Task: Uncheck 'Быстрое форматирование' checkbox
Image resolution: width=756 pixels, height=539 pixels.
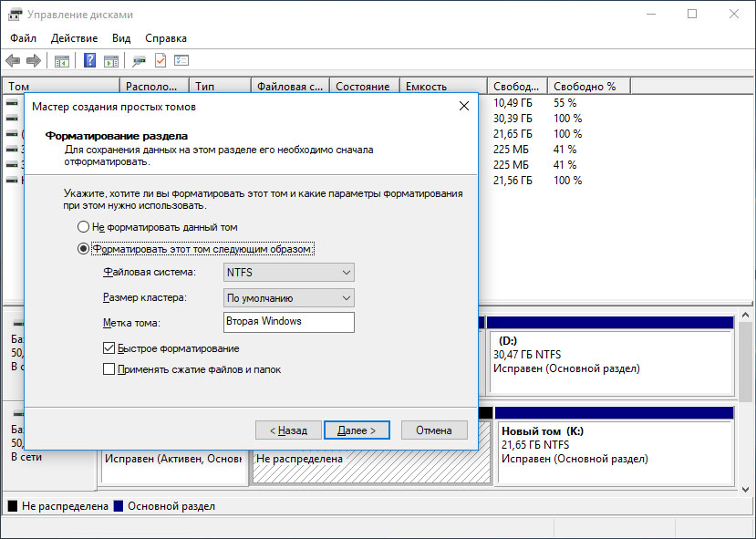Action: 109,348
